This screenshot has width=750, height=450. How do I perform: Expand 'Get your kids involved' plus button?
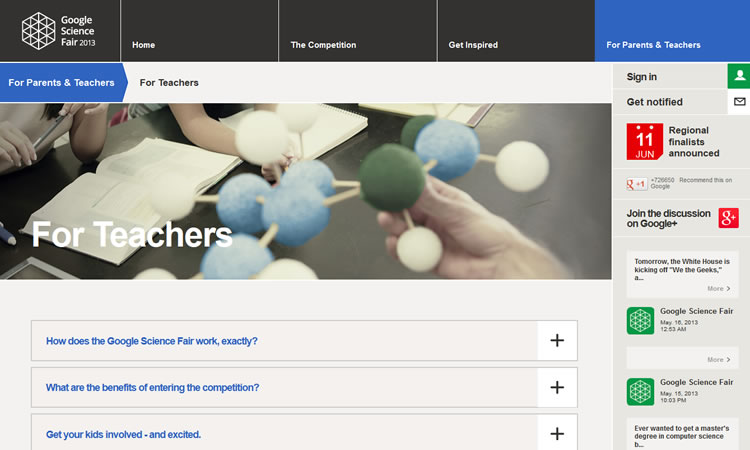(x=557, y=433)
